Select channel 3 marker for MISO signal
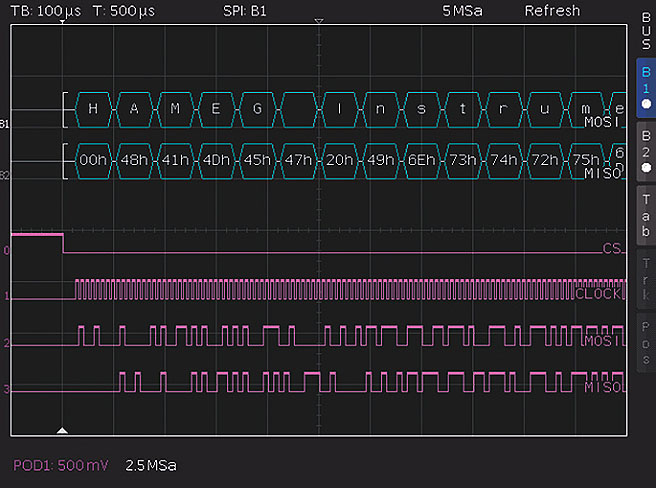This screenshot has width=656, height=488. pyautogui.click(x=6, y=388)
